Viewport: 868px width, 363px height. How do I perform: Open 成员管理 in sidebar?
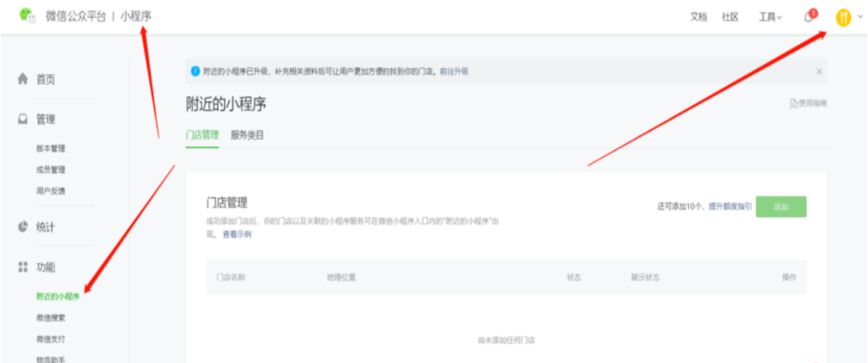(x=50, y=170)
